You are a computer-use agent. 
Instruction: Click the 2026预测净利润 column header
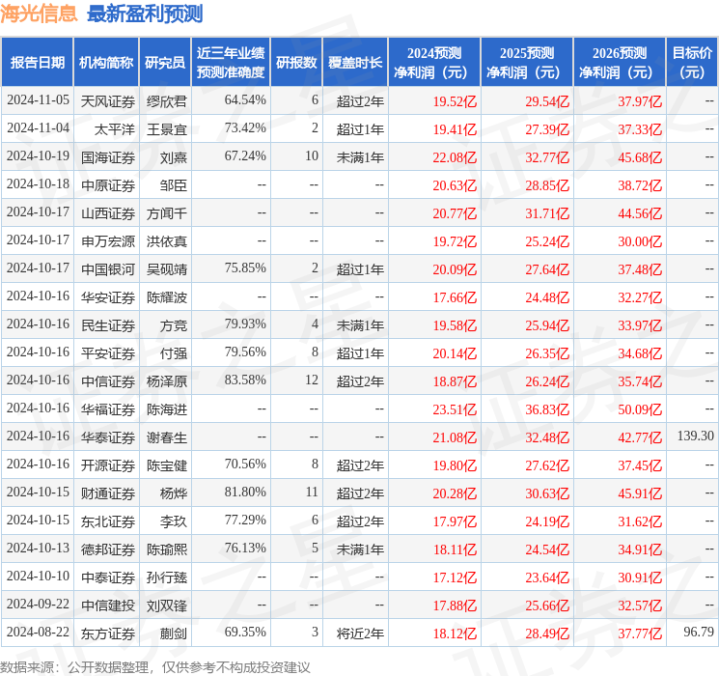tap(619, 62)
